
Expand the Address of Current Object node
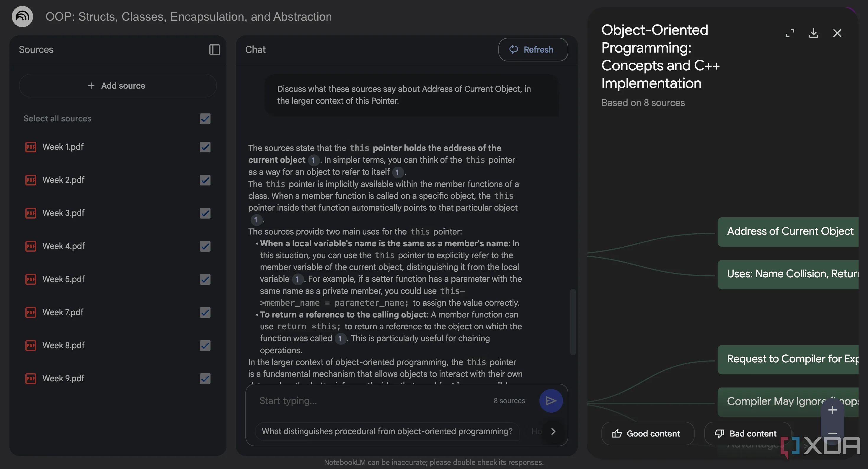tap(789, 231)
